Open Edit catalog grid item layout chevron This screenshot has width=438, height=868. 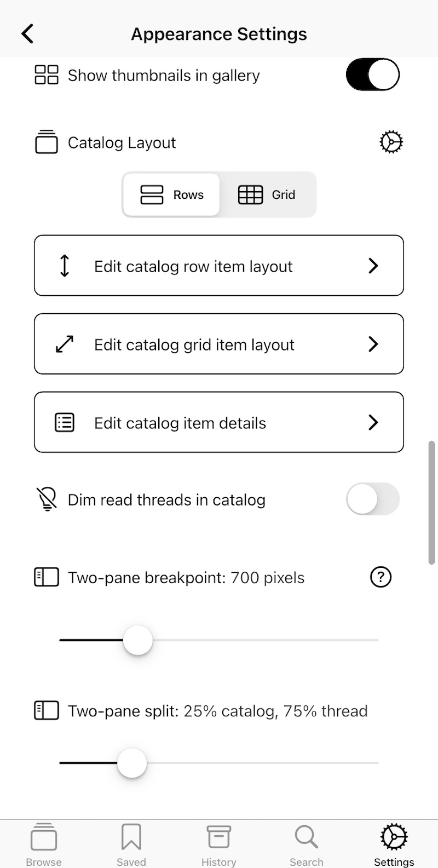pyautogui.click(x=373, y=344)
